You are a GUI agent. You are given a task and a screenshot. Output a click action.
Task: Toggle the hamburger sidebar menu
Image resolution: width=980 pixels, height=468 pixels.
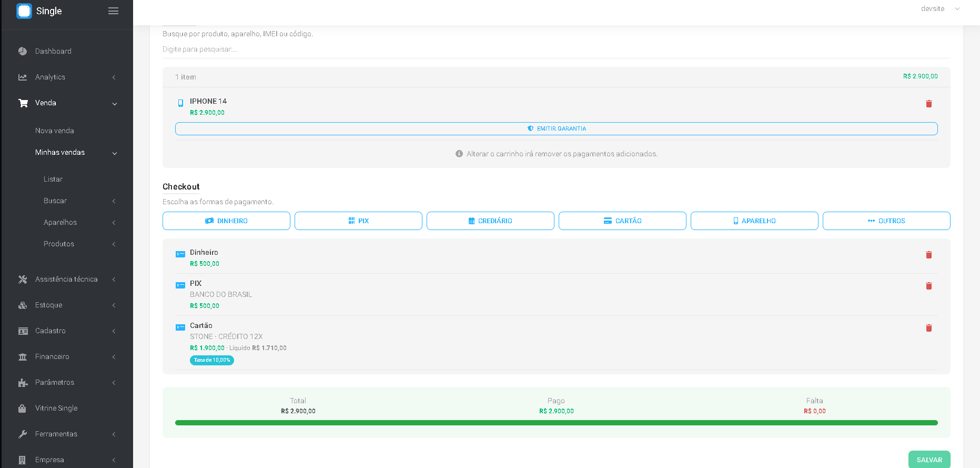click(x=113, y=11)
